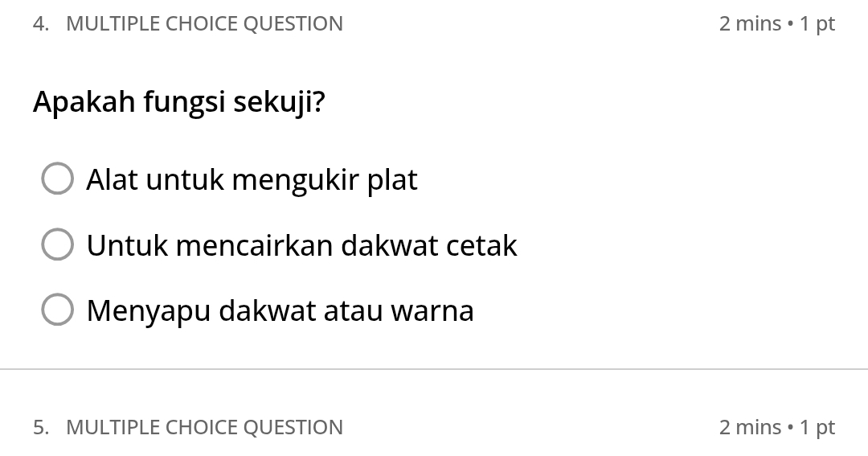Screen dimensions: 868x456
Task: Click the '1 pt' points label for question 5
Action: tap(817, 427)
